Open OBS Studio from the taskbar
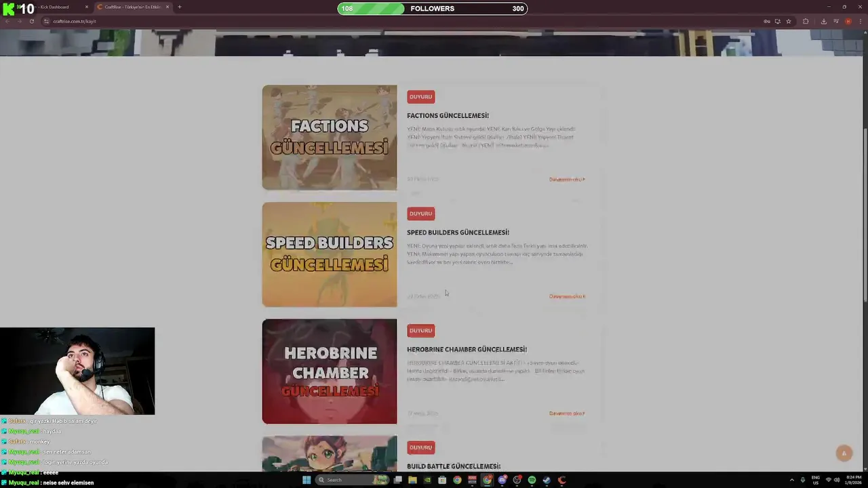Screen dimensions: 868x488 (517, 480)
